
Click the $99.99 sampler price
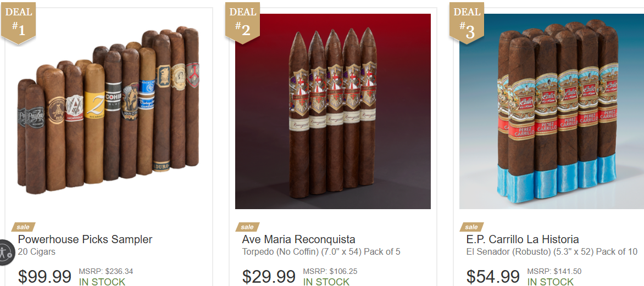click(45, 277)
